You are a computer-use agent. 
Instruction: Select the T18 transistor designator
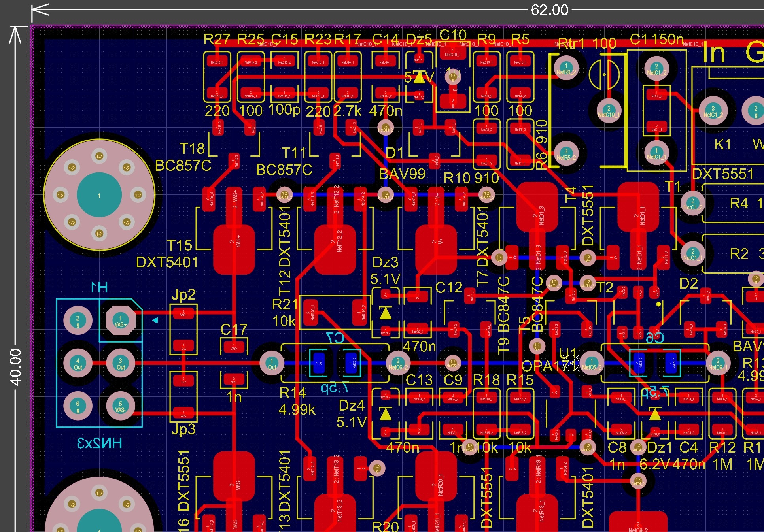click(192, 149)
